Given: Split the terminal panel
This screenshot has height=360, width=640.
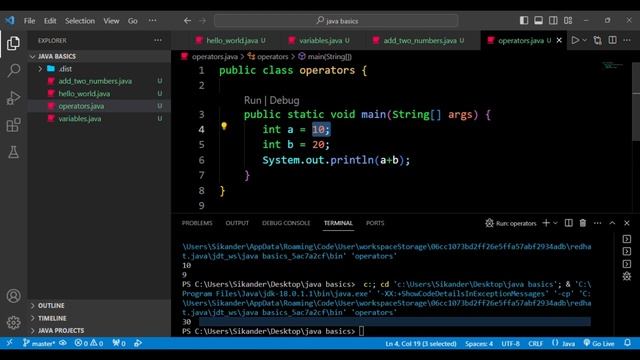Looking at the screenshot, I should pyautogui.click(x=568, y=223).
